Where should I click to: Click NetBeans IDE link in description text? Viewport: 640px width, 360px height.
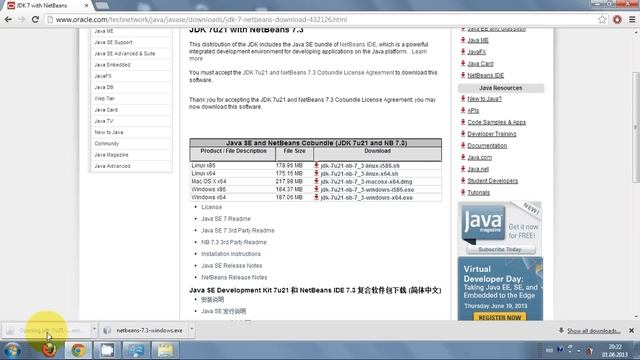pos(358,44)
